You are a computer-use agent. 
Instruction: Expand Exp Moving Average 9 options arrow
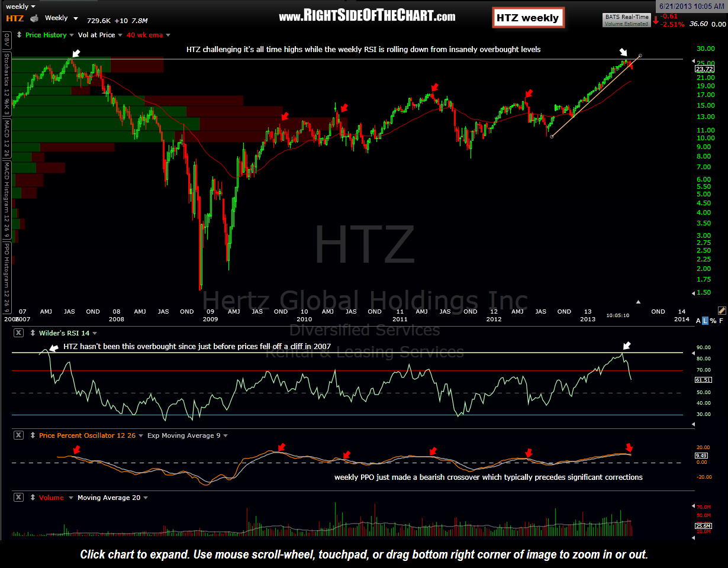(x=226, y=436)
